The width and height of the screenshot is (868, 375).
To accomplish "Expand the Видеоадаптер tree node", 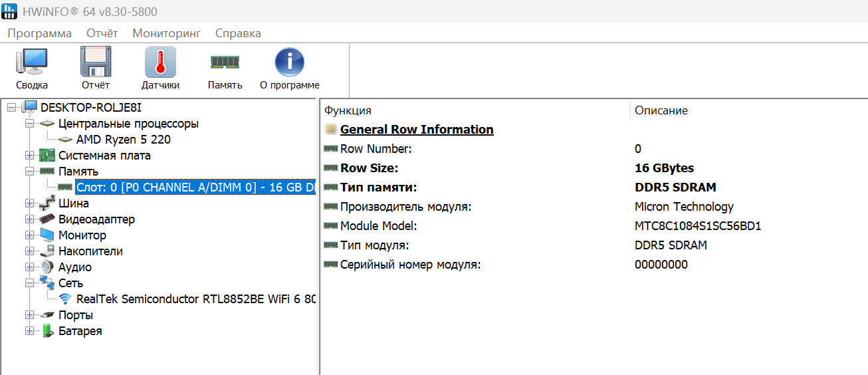I will tap(29, 219).
